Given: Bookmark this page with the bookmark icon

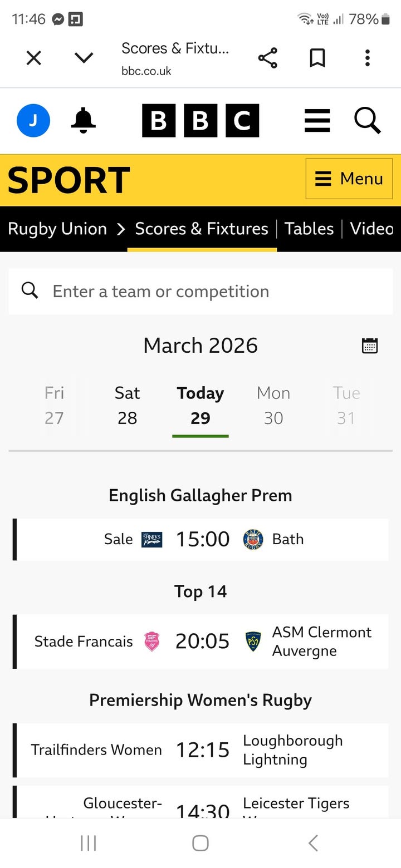Looking at the screenshot, I should pyautogui.click(x=317, y=58).
